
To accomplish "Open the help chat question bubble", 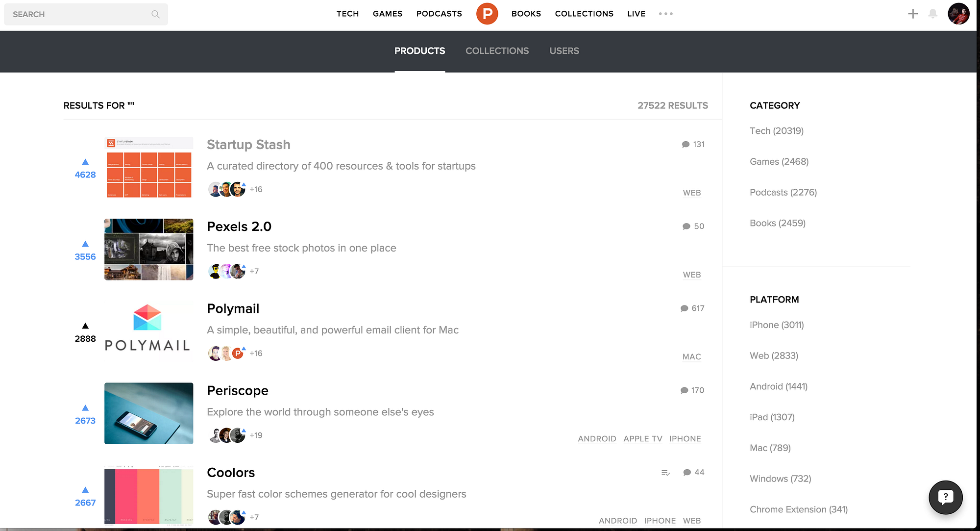I will 945,497.
